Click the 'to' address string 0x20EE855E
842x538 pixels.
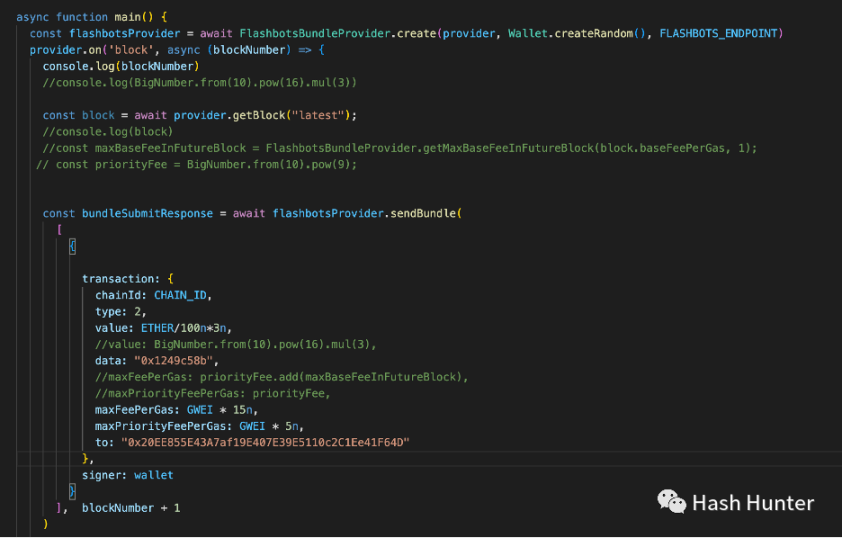[x=265, y=442]
